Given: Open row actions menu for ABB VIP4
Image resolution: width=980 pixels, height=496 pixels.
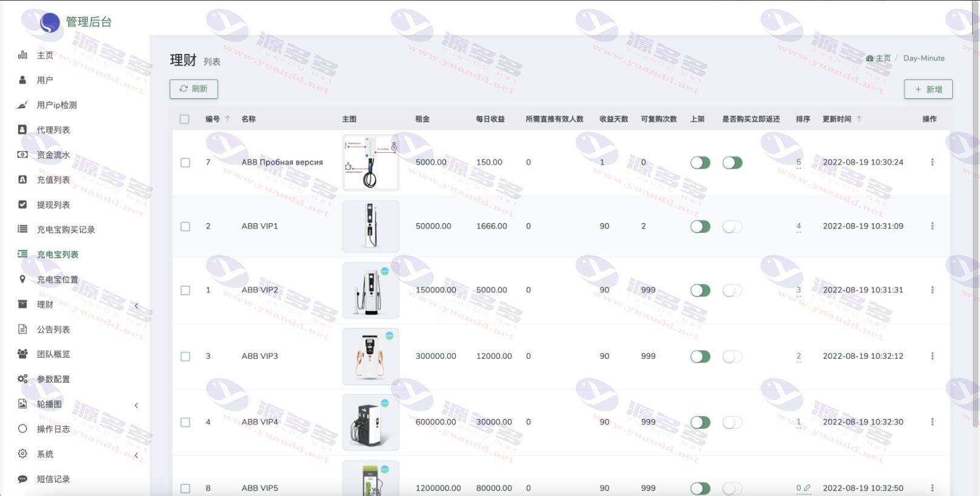Looking at the screenshot, I should coord(932,422).
